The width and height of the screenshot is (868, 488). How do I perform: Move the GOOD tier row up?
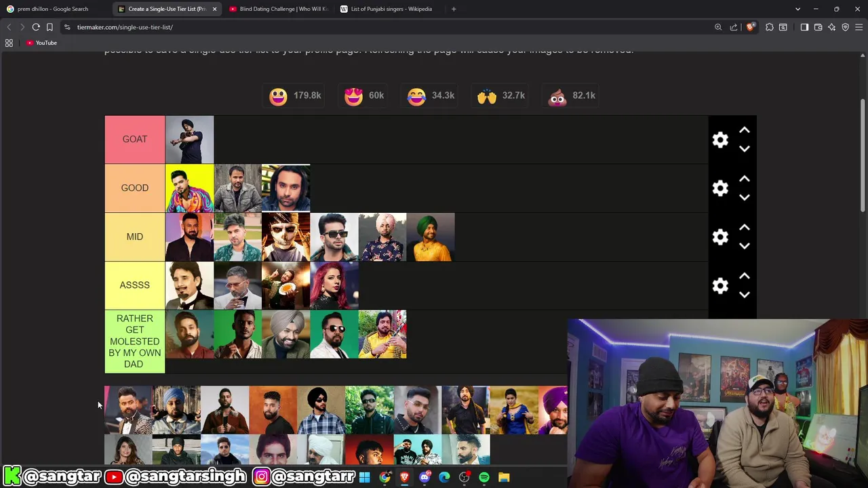point(745,179)
